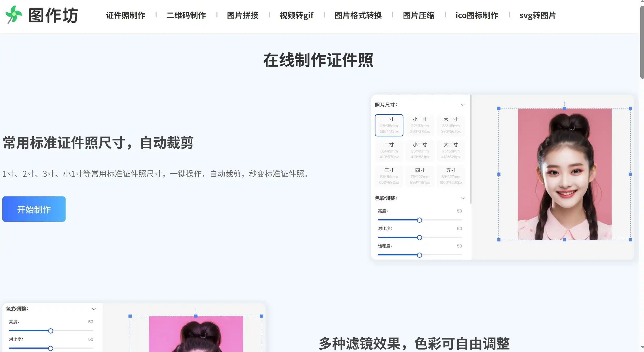Click the heading 多种滤镜效果，色彩可自由调整
The image size is (644, 352).
pos(414,344)
